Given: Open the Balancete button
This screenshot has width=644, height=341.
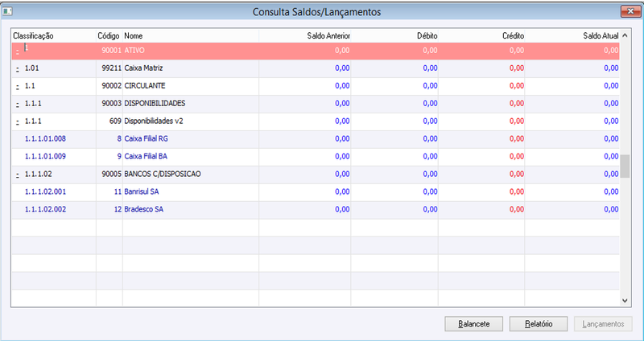Looking at the screenshot, I should (473, 324).
